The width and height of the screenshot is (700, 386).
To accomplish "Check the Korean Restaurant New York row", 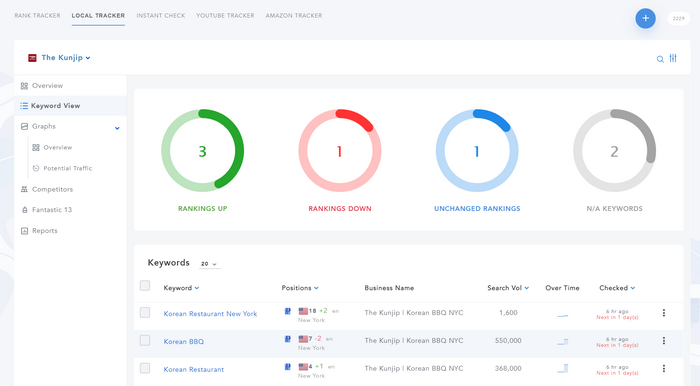I will point(145,312).
